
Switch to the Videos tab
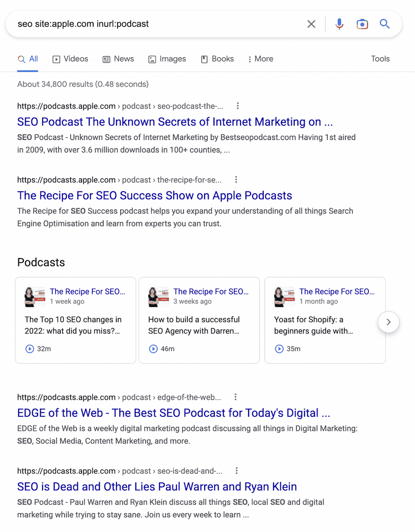point(70,59)
